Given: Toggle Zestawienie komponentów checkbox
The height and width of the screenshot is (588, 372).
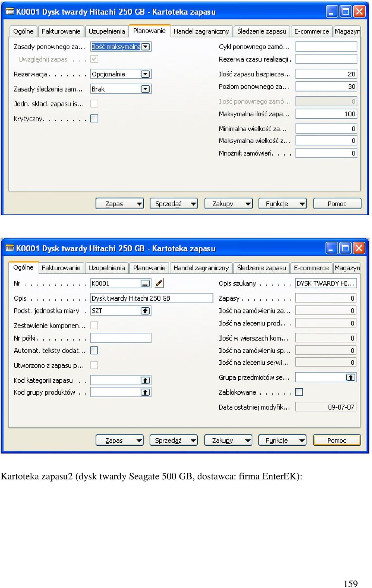Looking at the screenshot, I should click(x=94, y=325).
